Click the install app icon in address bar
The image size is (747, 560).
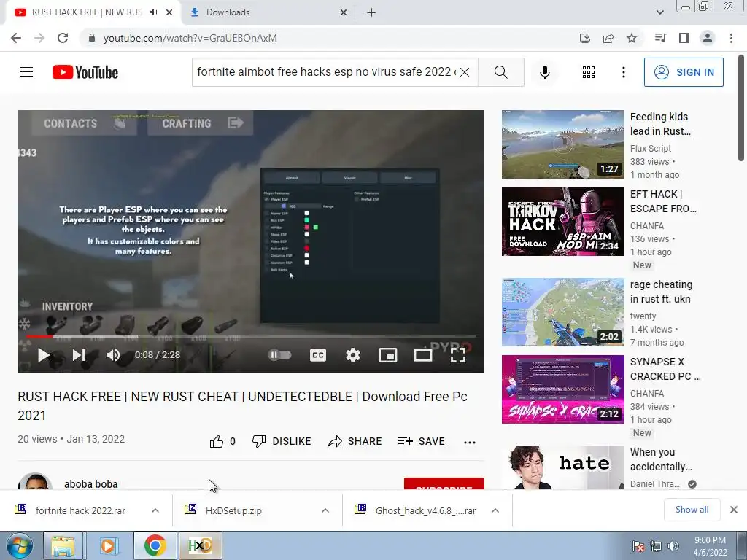(x=584, y=38)
